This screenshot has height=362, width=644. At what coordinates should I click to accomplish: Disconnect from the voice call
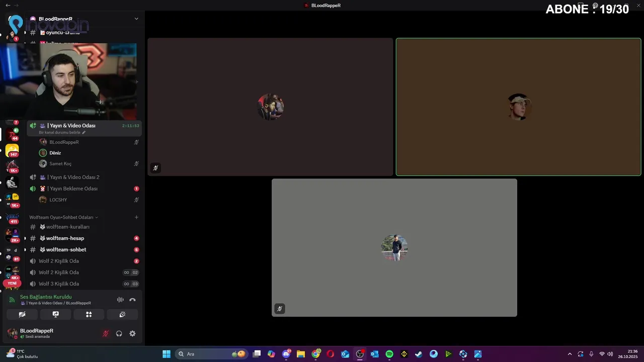[x=132, y=300]
